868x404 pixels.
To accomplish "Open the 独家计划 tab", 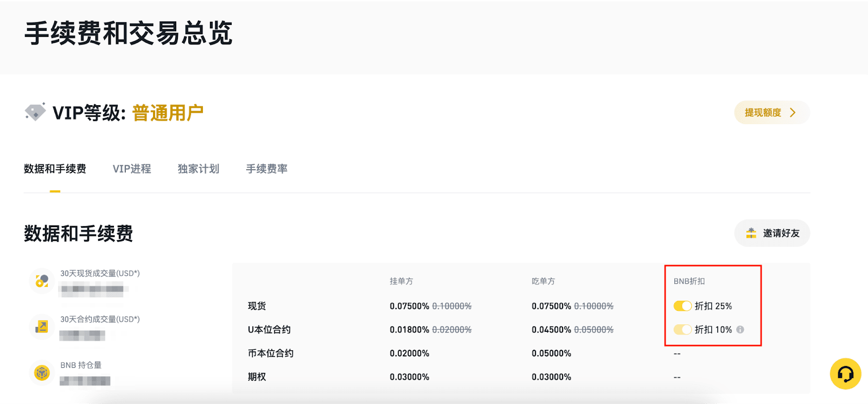I will click(199, 169).
